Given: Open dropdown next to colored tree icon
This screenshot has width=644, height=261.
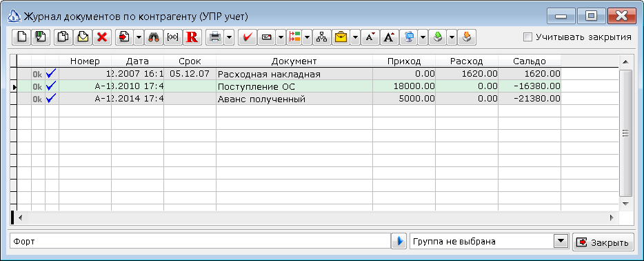Looking at the screenshot, I should coord(308,37).
